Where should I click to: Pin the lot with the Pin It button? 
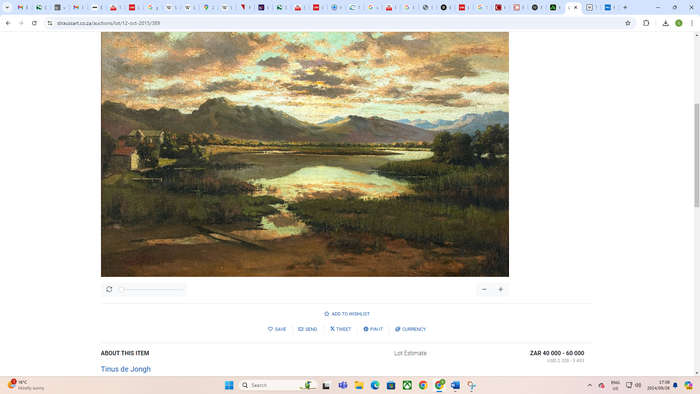click(373, 329)
